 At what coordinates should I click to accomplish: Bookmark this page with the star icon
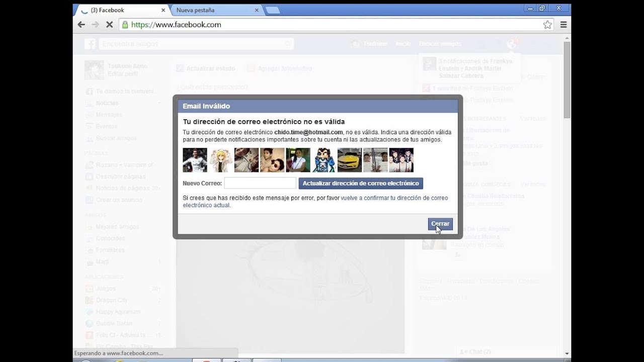pyautogui.click(x=547, y=24)
